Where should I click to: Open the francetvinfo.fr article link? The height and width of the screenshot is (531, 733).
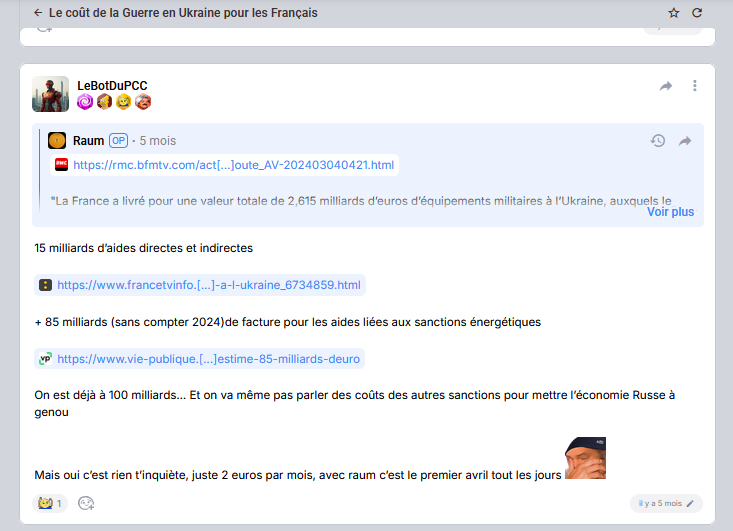208,285
